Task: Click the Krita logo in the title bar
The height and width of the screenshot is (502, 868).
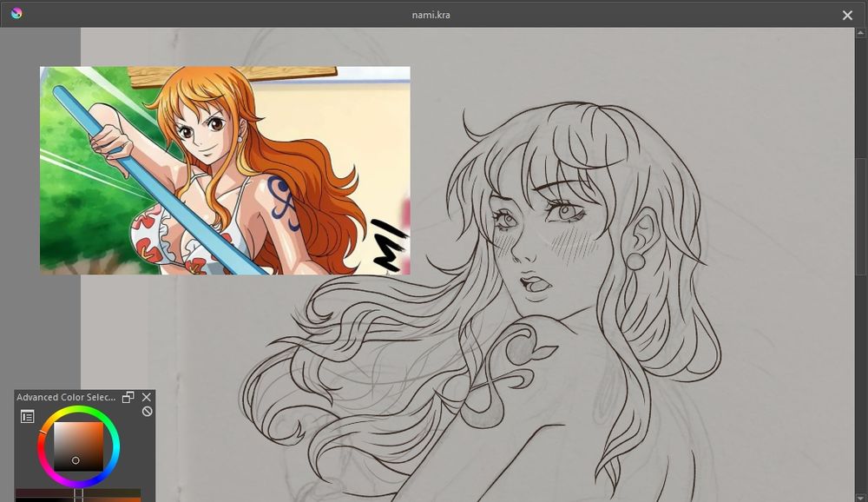Action: click(15, 14)
